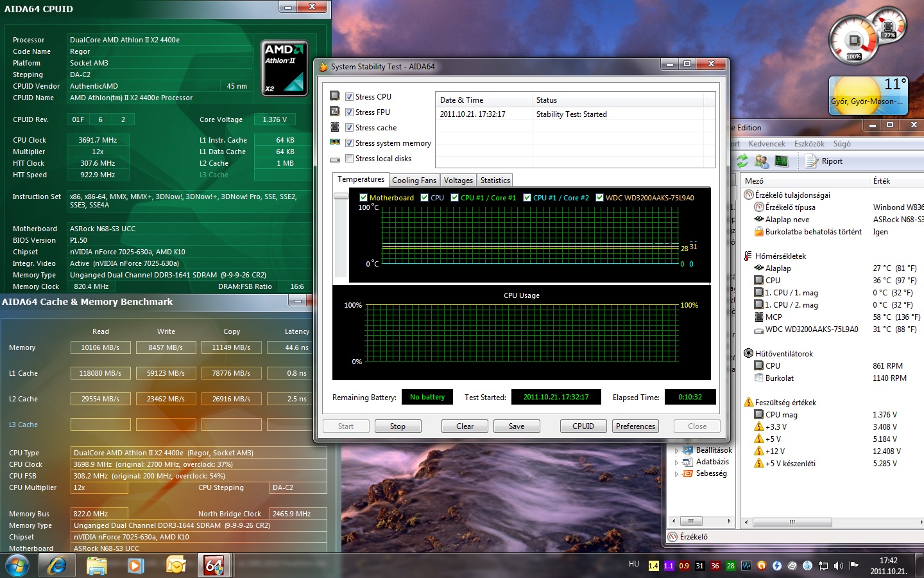Expand the Sebesség tree node
Viewport: 924px width, 578px height.
[x=676, y=473]
